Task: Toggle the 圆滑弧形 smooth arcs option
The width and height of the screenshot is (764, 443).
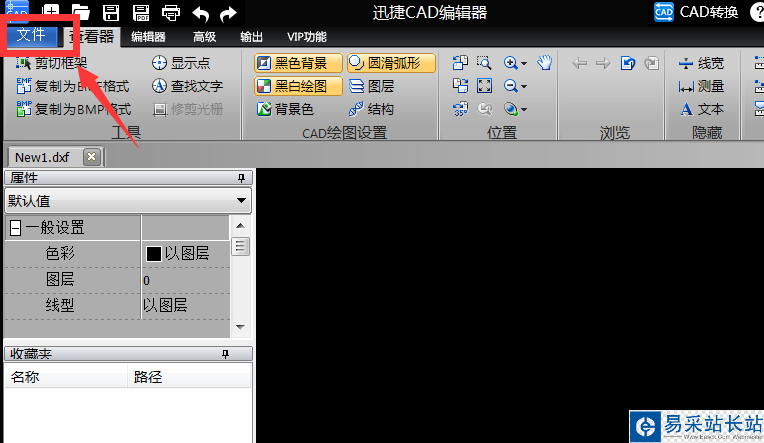Action: click(x=391, y=63)
